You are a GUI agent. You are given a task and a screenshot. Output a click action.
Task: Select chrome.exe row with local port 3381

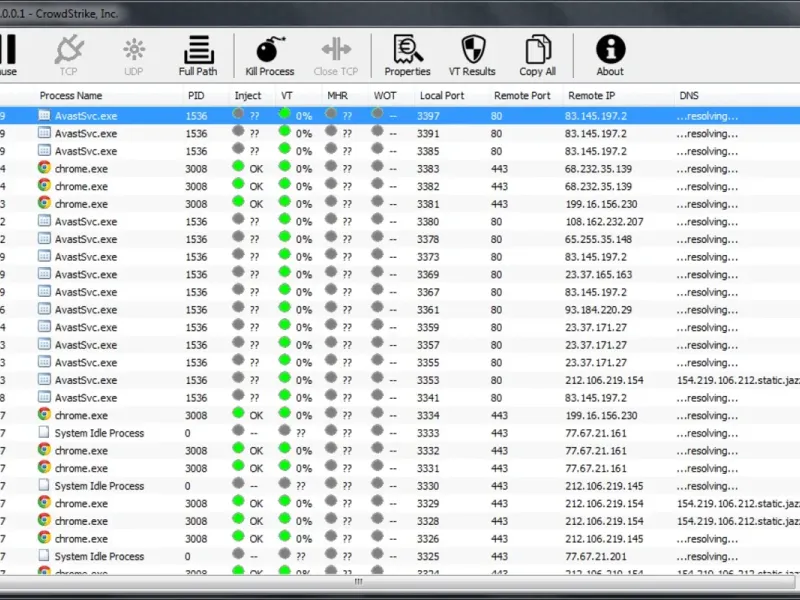tap(400, 204)
